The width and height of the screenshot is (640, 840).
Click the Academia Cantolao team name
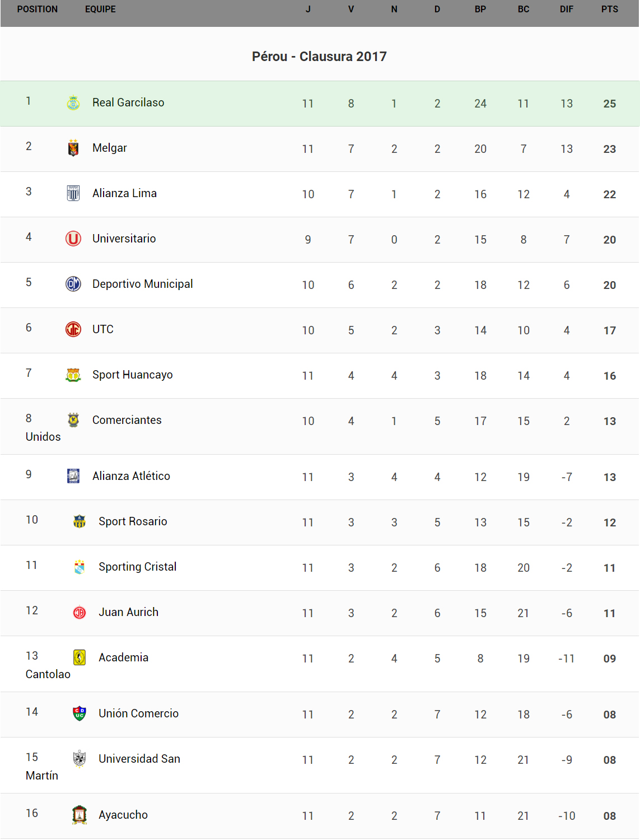pyautogui.click(x=123, y=657)
